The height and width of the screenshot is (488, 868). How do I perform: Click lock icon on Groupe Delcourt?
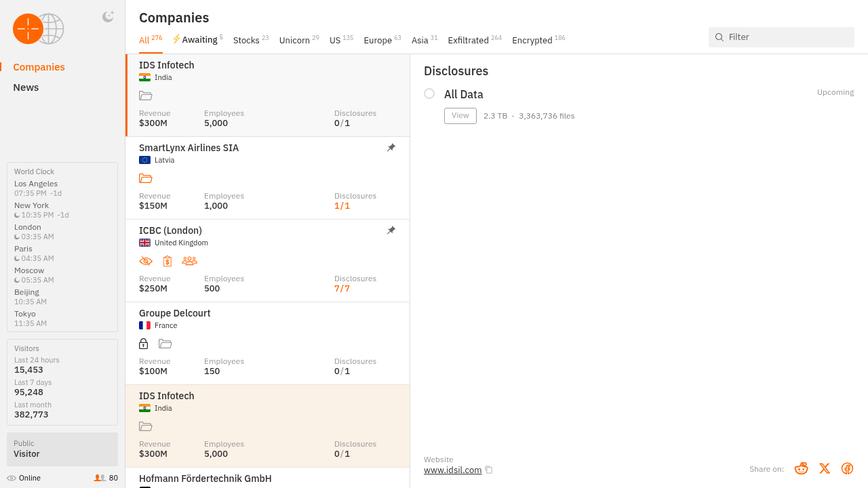(143, 344)
